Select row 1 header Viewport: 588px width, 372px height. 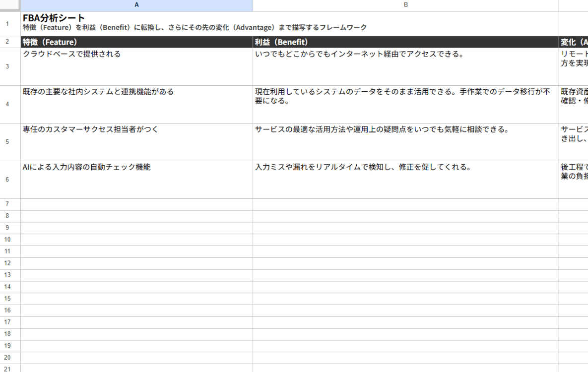7,24
